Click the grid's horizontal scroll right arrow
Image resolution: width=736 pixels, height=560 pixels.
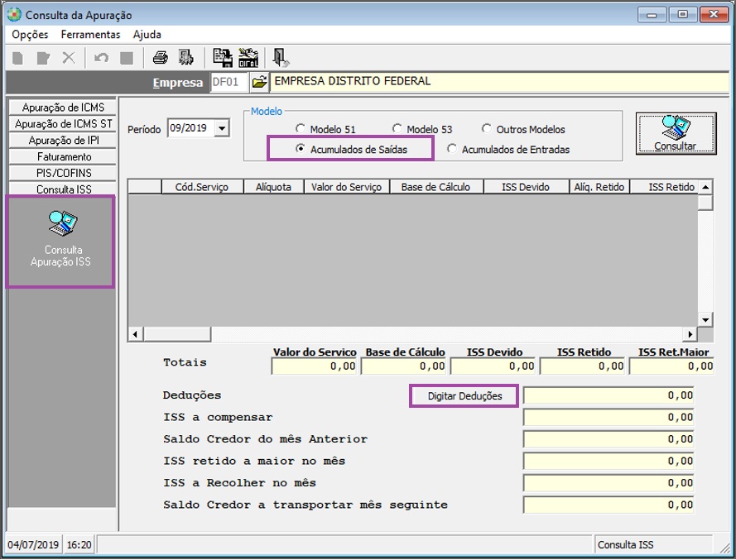pos(691,334)
